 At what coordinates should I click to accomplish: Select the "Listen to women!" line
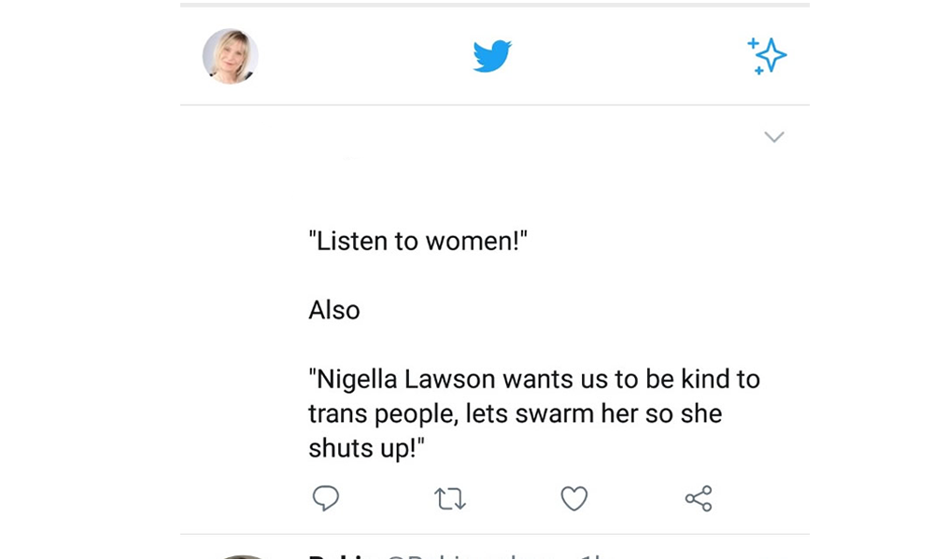[x=418, y=242]
